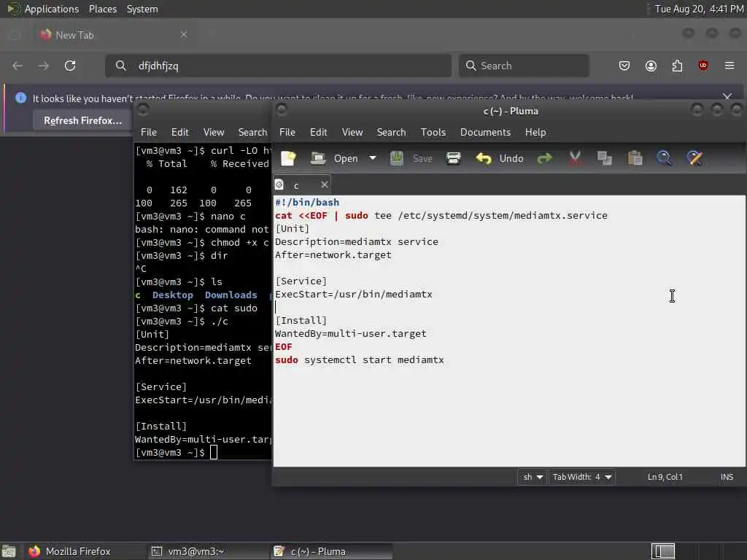Open the Tools menu in Pluma
This screenshot has height=560, width=747.
tap(433, 133)
